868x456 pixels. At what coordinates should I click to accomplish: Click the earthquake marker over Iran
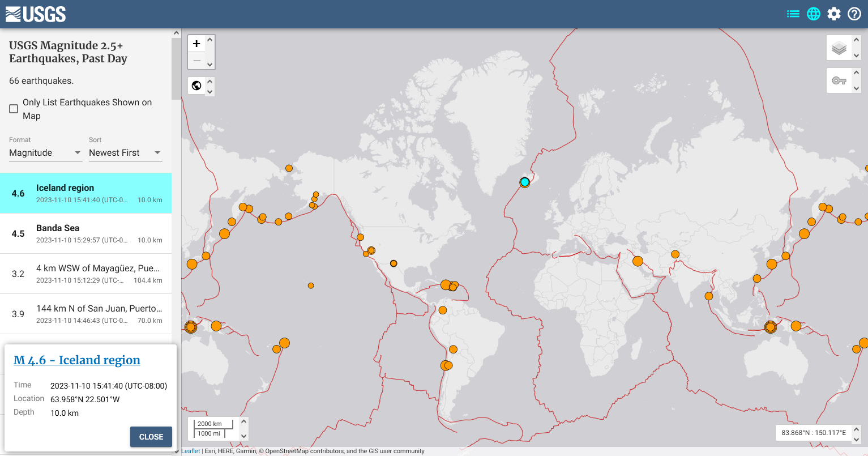pos(638,261)
